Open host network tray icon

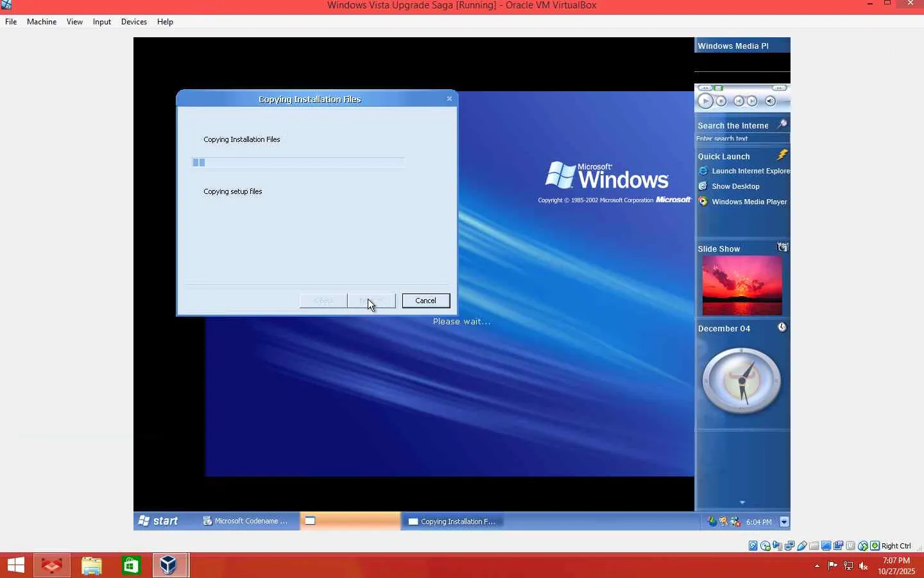point(848,566)
